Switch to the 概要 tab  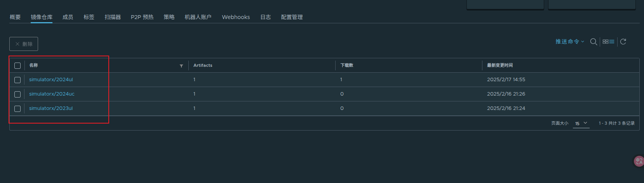(15, 17)
